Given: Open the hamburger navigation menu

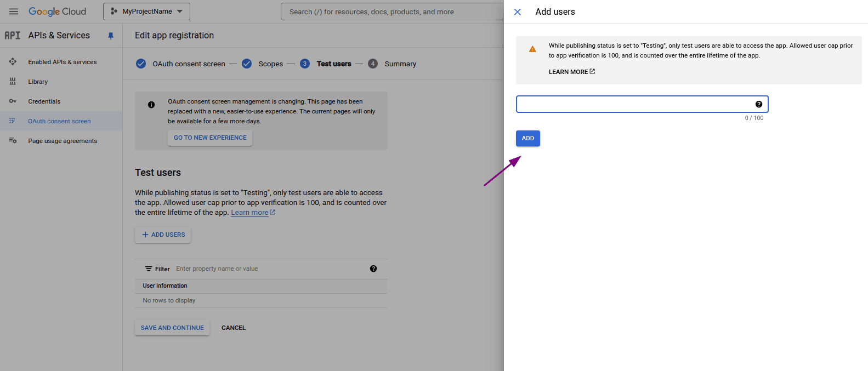Looking at the screenshot, I should 14,12.
